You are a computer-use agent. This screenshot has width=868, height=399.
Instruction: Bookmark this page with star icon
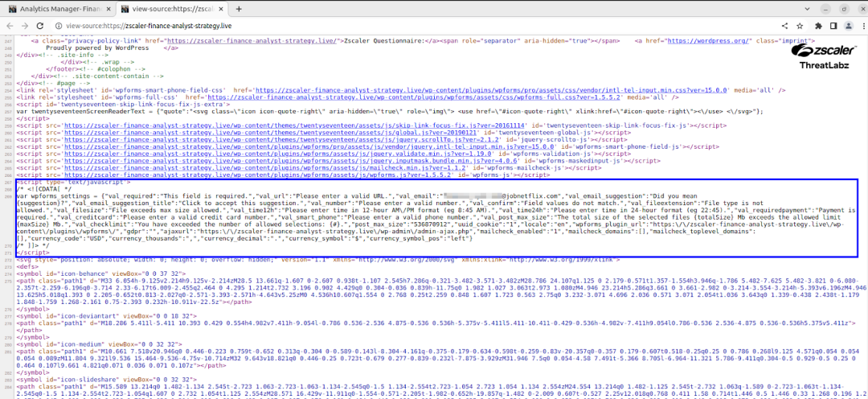point(800,26)
